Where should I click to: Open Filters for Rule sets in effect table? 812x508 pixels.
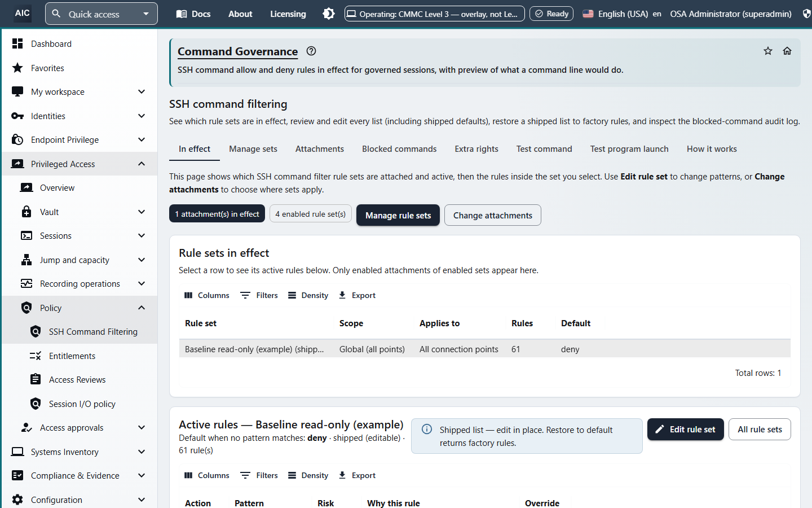[x=259, y=295]
